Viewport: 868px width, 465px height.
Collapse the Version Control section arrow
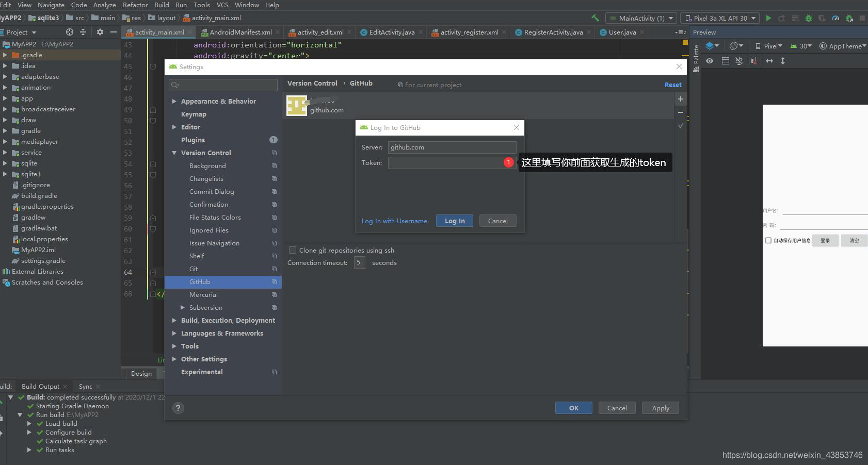tap(174, 153)
